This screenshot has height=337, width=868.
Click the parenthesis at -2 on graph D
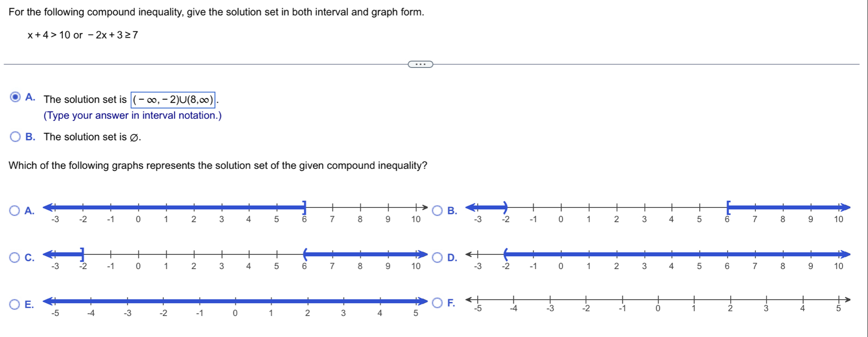point(505,254)
